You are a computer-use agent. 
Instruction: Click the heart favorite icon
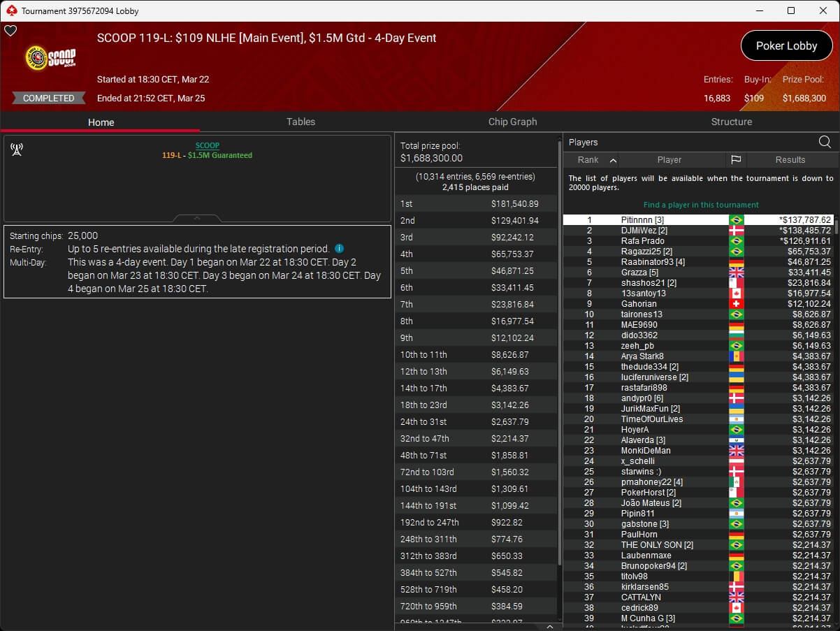click(x=10, y=31)
